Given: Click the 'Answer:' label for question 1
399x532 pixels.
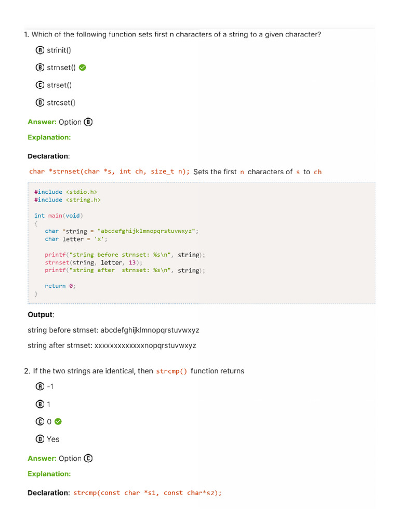Looking at the screenshot, I should [x=42, y=122].
